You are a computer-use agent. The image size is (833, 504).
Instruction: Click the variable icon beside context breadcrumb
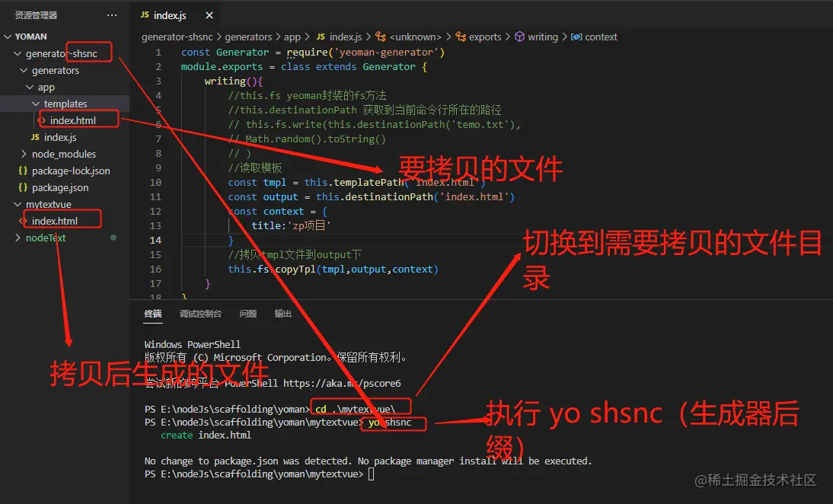pyautogui.click(x=576, y=37)
